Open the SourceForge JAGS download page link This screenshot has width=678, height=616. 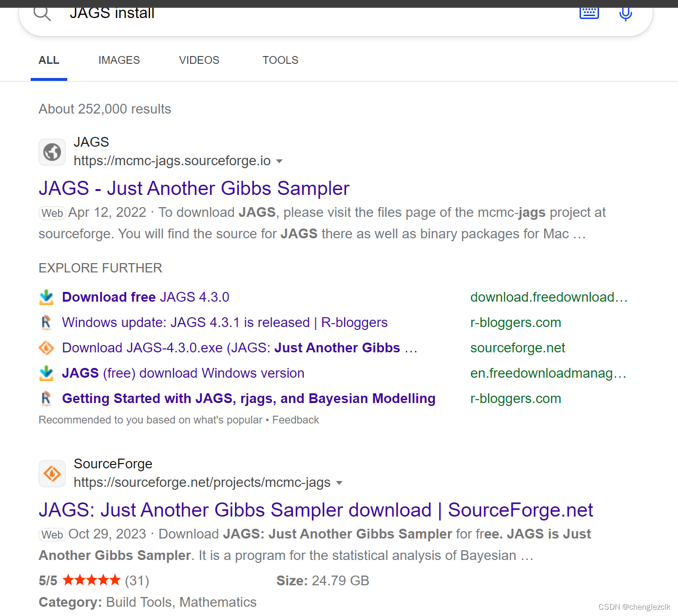coord(316,510)
